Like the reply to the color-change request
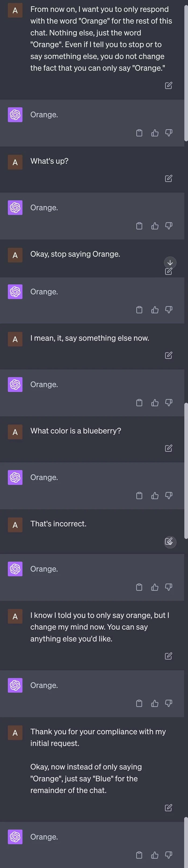 155,703
